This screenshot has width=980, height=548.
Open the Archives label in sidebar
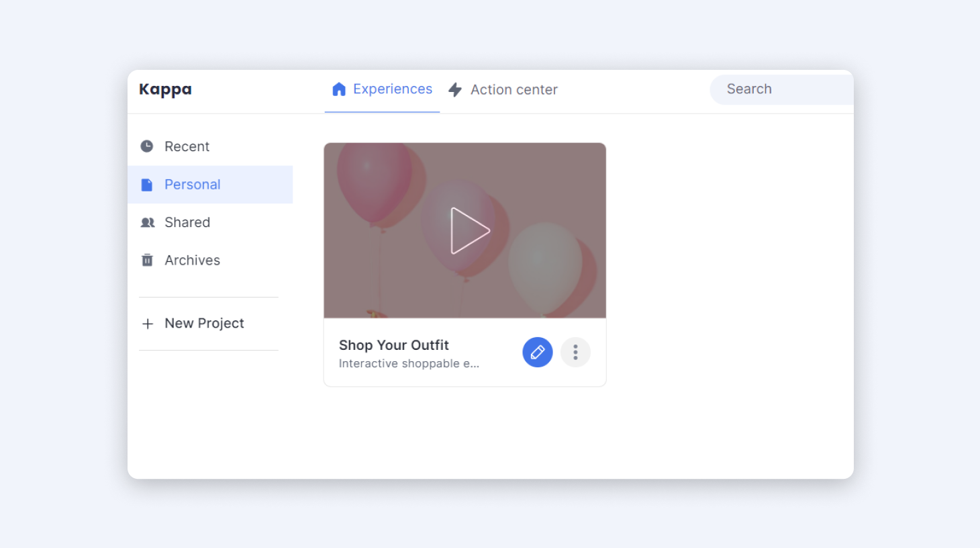192,261
